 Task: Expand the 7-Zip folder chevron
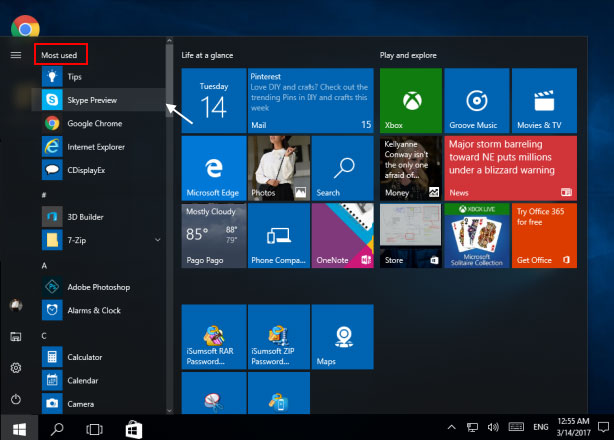[x=158, y=240]
